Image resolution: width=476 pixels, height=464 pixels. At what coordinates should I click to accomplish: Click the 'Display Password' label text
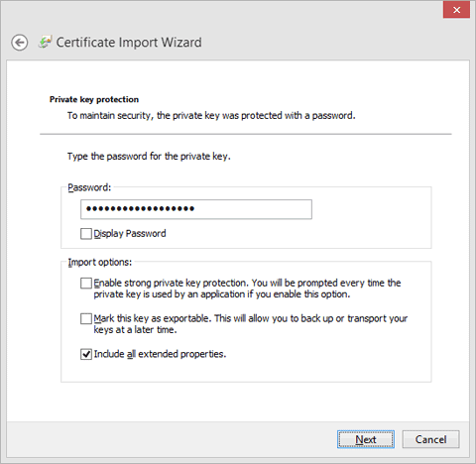(x=130, y=234)
